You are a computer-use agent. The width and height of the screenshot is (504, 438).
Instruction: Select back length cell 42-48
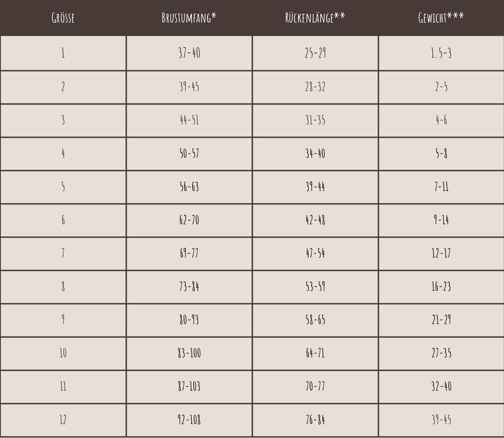coord(315,220)
